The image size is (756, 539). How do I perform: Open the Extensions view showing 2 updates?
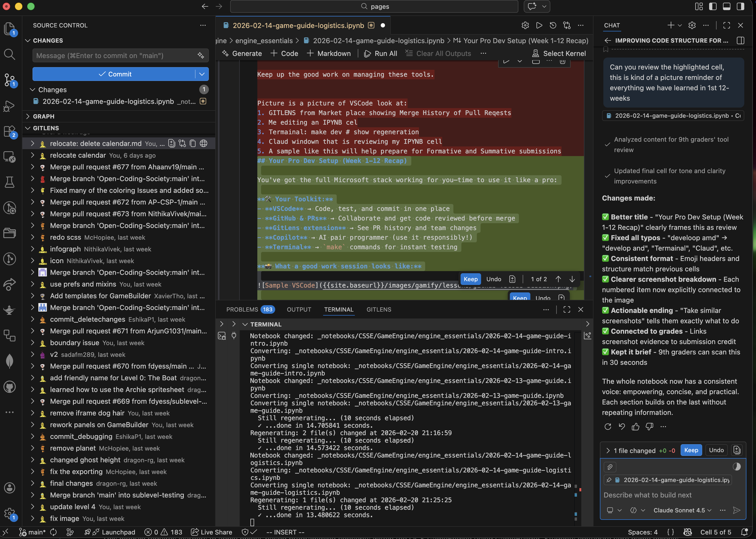10,132
